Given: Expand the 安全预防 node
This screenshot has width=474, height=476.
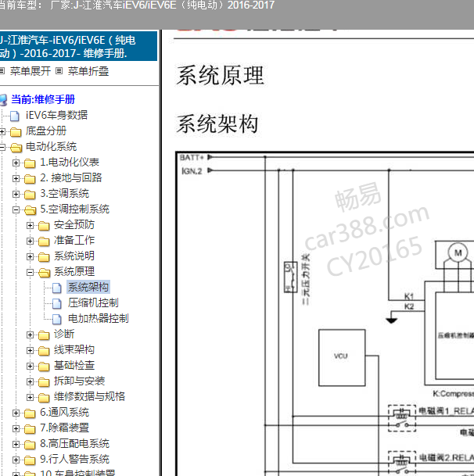Looking at the screenshot, I should coord(30,226).
